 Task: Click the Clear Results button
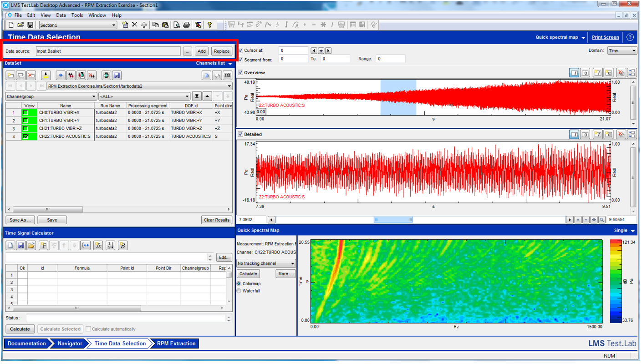coord(217,220)
